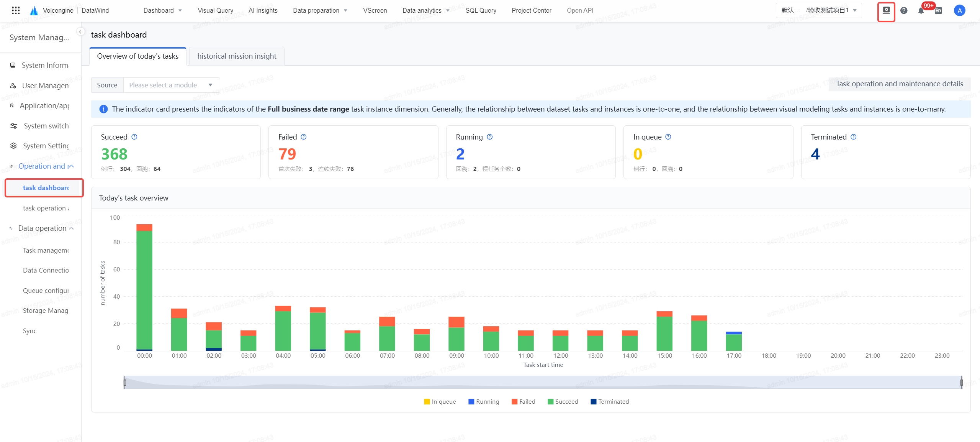Show the In queue card help icon
Image resolution: width=980 pixels, height=442 pixels.
coord(668,137)
